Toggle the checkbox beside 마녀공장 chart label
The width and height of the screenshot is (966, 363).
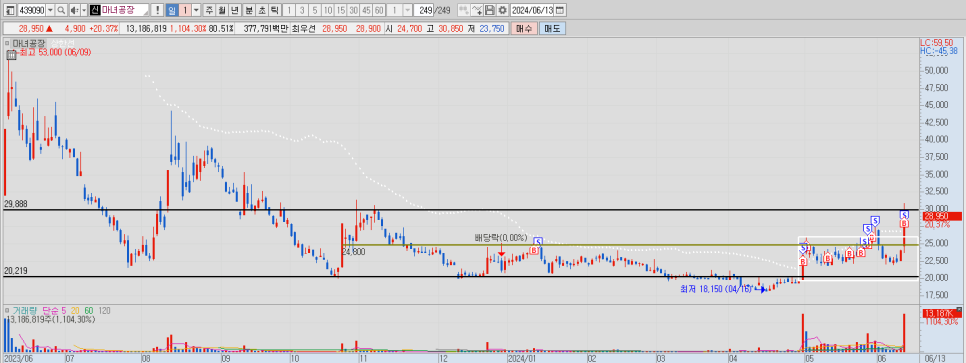click(7, 43)
